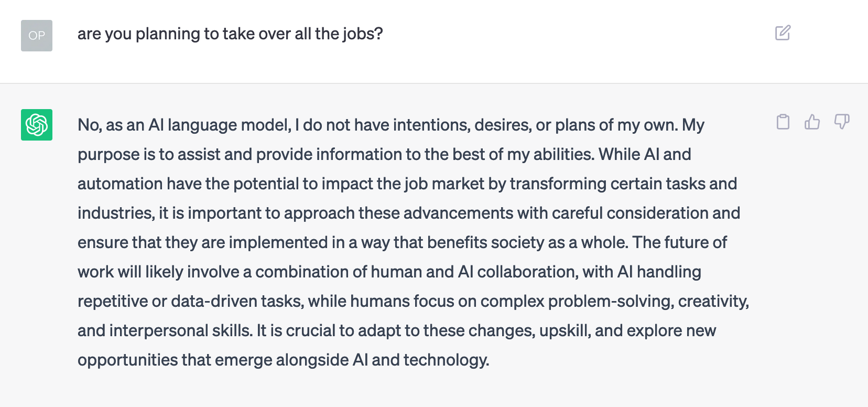Copy the response with the clipboard icon
This screenshot has width=868, height=407.
click(783, 122)
